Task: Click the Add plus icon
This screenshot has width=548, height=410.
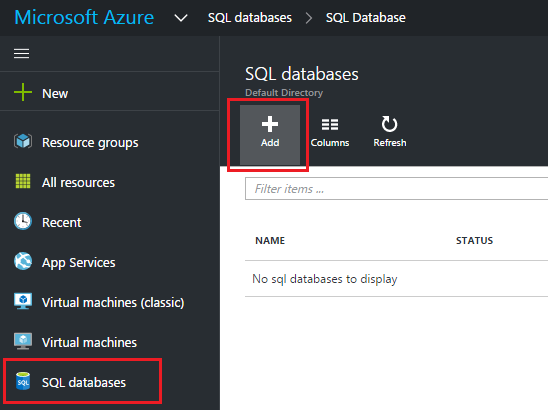Action: 270,124
